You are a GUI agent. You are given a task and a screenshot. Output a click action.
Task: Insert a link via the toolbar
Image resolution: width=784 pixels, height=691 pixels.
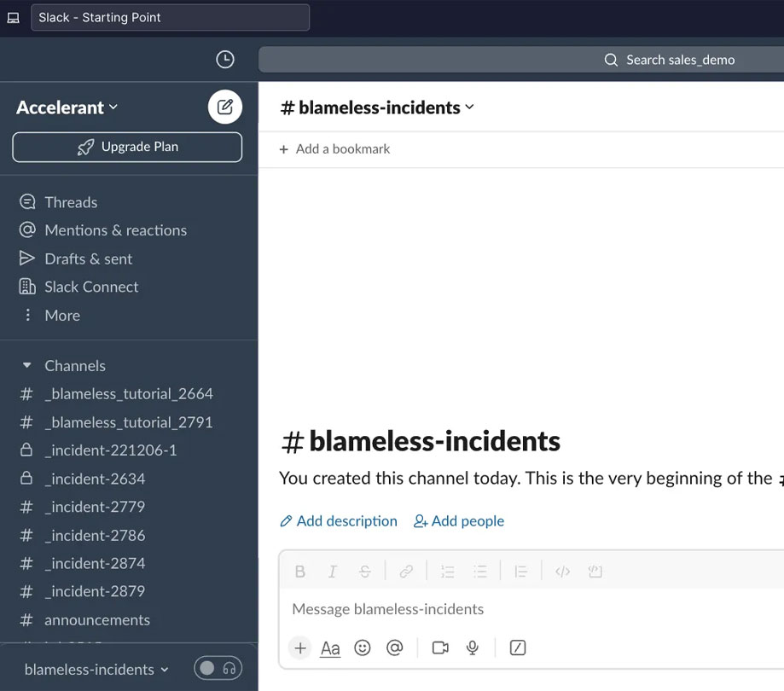point(406,572)
